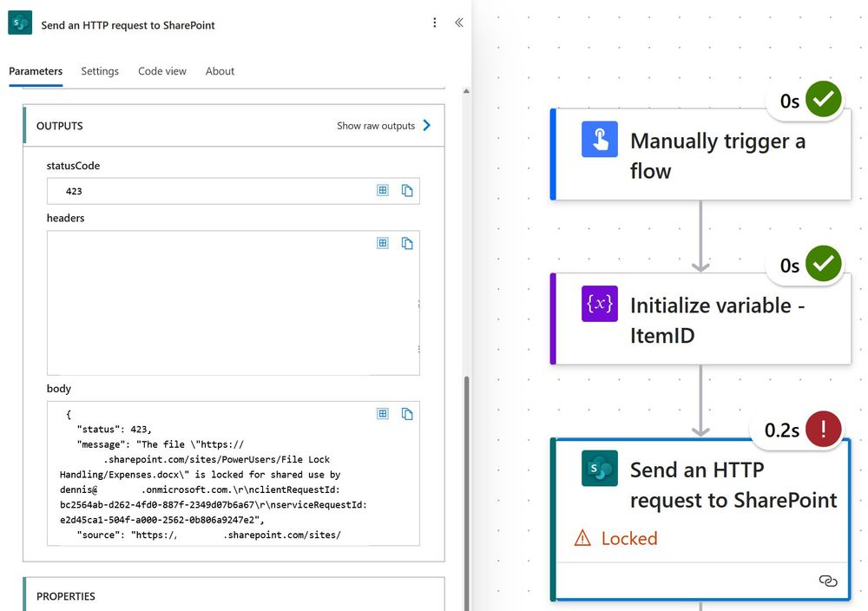Click the body label
The width and height of the screenshot is (868, 611).
pyautogui.click(x=59, y=389)
